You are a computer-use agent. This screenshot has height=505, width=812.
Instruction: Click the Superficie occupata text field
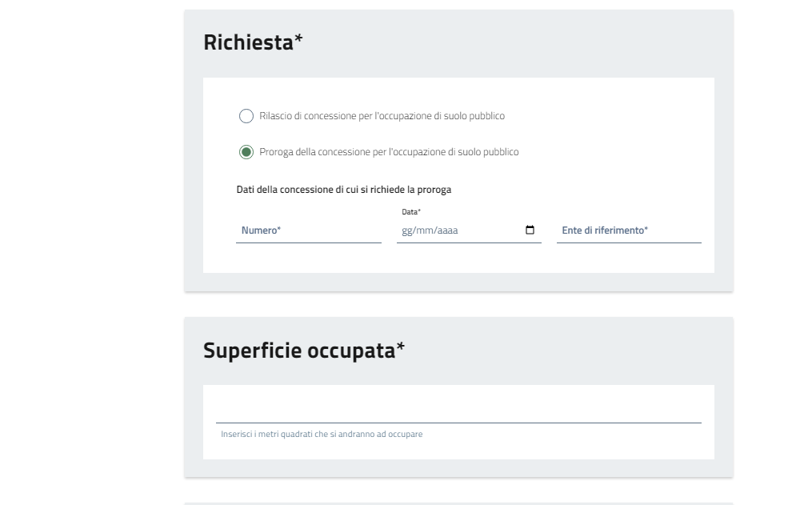click(x=458, y=410)
